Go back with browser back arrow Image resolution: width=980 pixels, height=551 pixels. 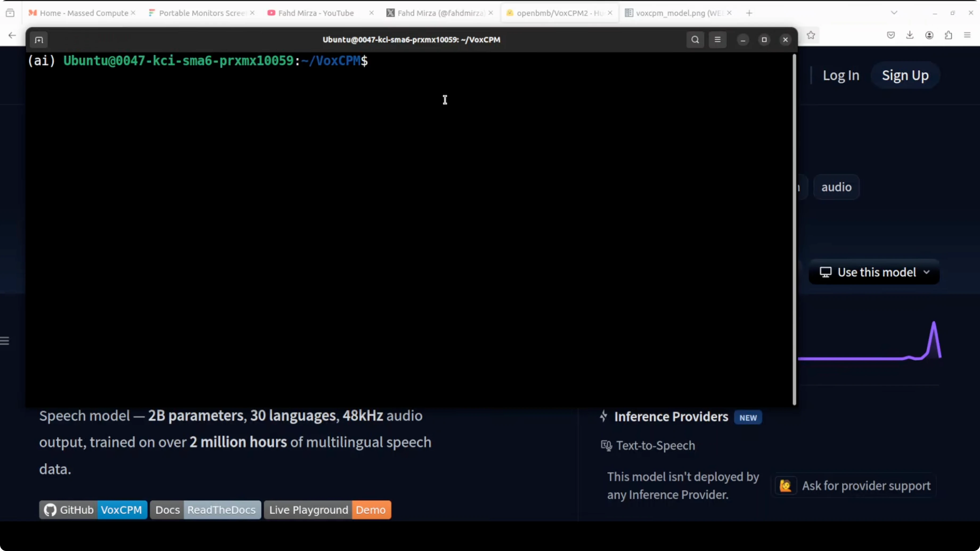(12, 35)
